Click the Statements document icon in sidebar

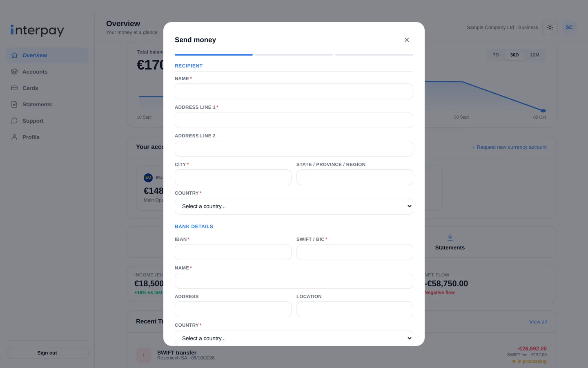tap(14, 104)
